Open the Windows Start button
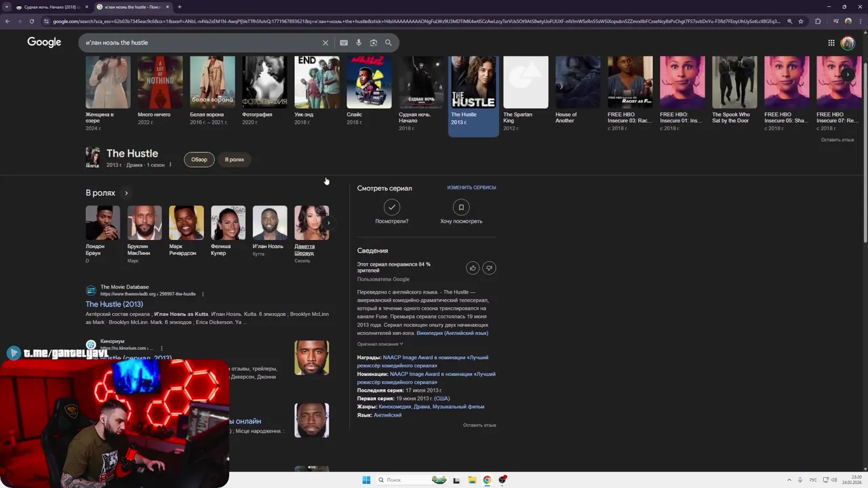 pos(366,480)
